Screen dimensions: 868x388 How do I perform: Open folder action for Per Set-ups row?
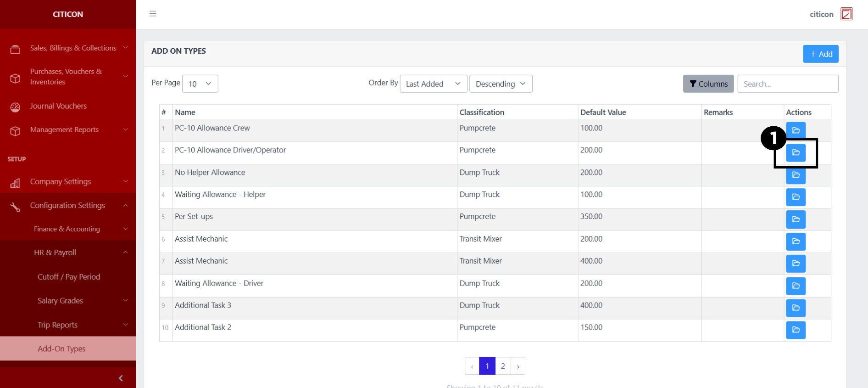point(796,219)
